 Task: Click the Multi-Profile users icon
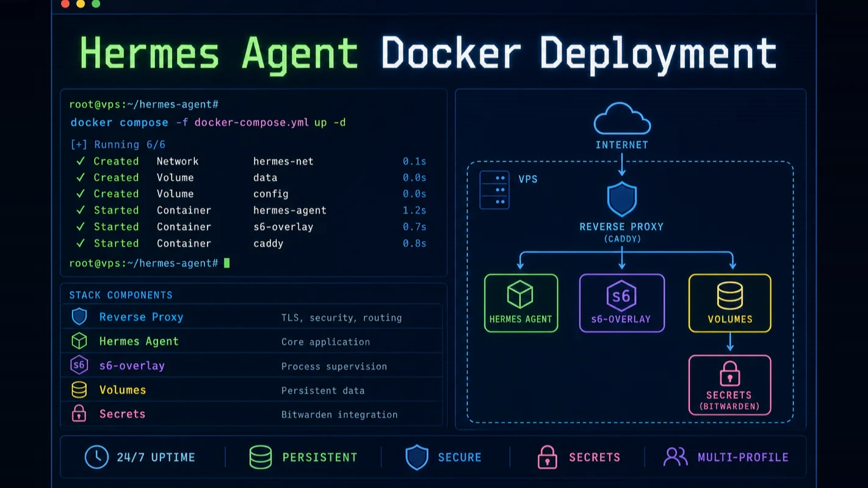coord(675,457)
